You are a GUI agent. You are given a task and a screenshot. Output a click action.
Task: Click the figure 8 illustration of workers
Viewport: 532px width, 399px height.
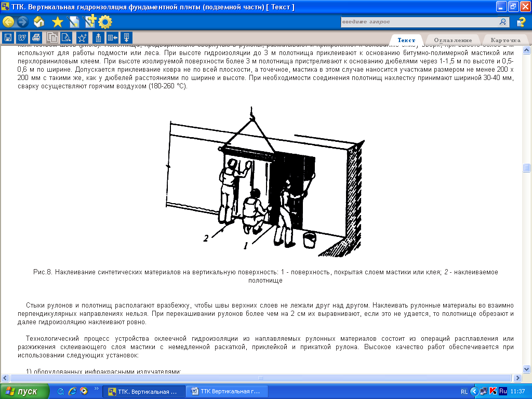tap(265, 182)
